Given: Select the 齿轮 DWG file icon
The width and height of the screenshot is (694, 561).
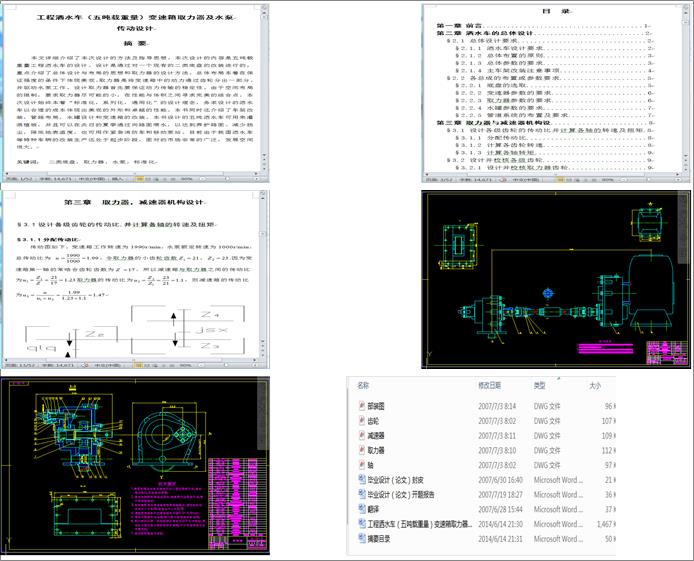Looking at the screenshot, I should 361,421.
